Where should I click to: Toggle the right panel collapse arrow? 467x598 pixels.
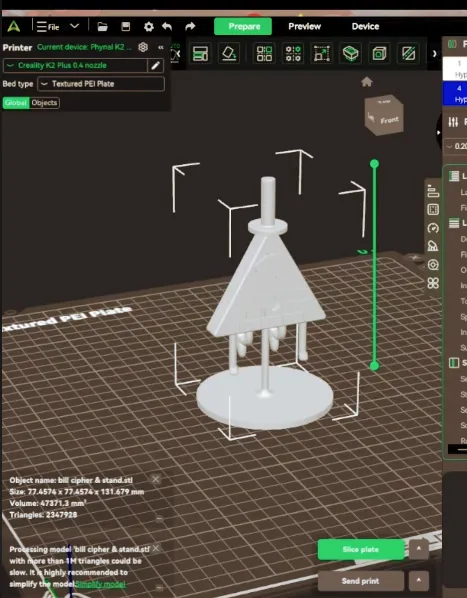point(438,132)
